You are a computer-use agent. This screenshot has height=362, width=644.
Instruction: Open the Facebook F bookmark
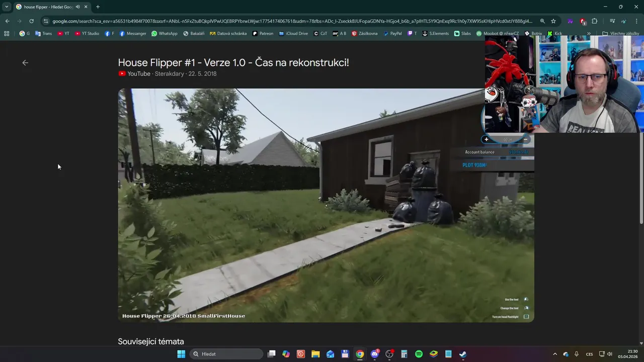109,34
